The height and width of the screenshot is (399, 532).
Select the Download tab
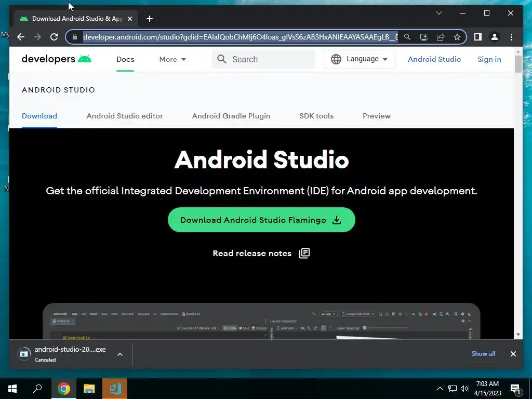click(x=39, y=116)
